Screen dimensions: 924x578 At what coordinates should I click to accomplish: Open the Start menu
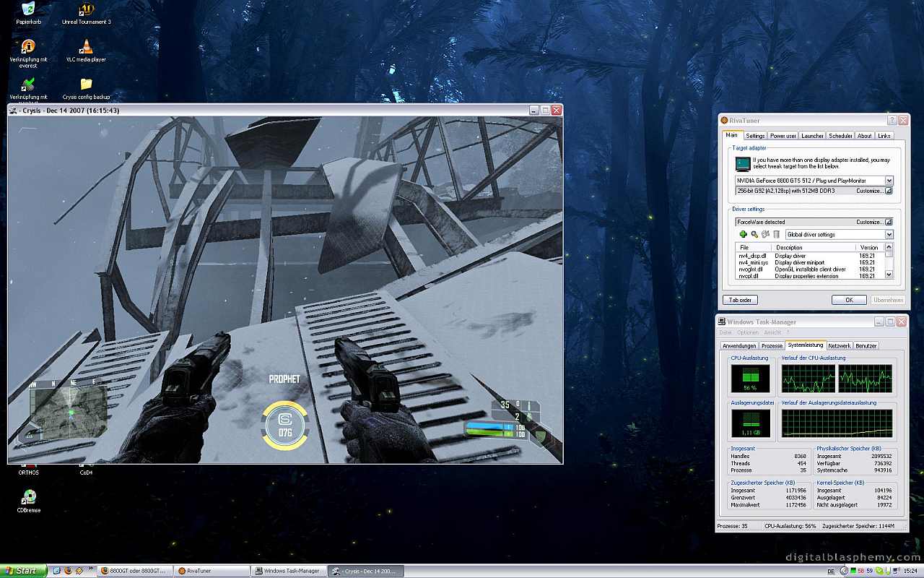click(x=23, y=571)
